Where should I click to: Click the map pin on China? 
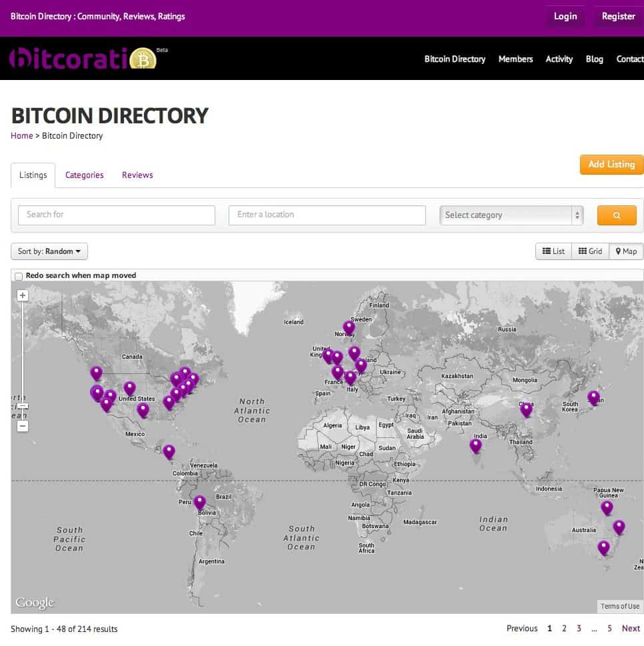click(526, 409)
